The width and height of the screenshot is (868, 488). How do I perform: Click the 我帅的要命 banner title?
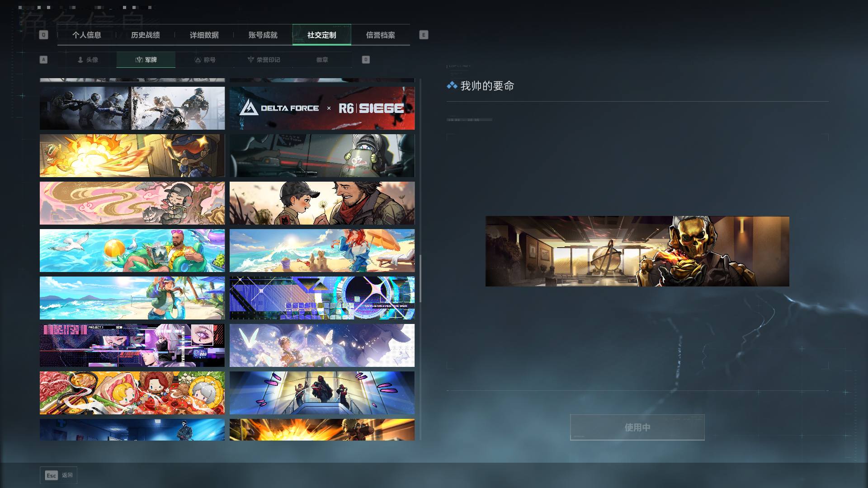pos(487,86)
